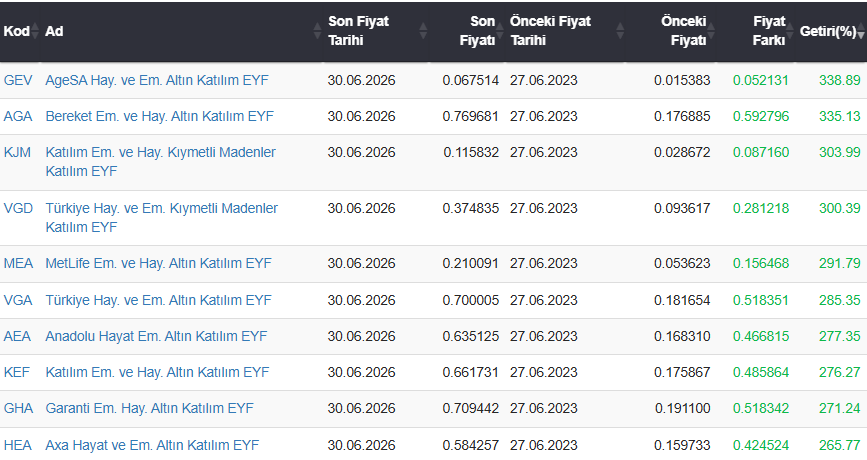Select return value 338.89

click(839, 80)
